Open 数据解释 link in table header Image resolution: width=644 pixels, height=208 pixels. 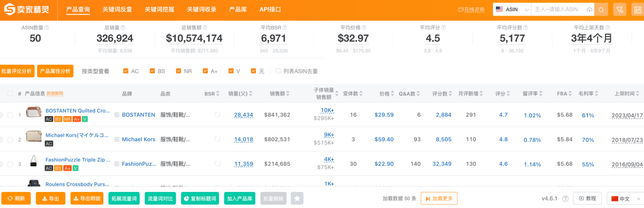(55, 94)
